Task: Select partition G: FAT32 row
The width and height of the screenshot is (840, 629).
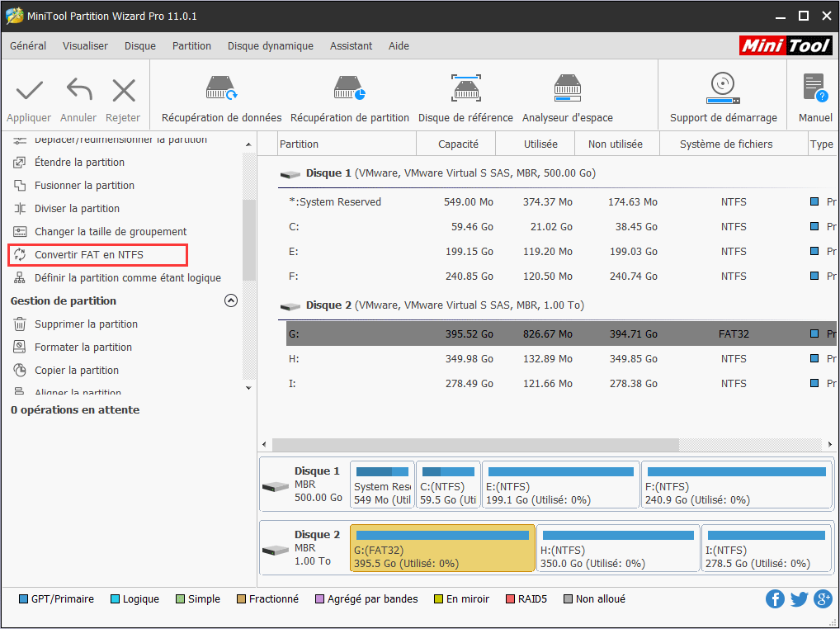Action: pos(561,333)
